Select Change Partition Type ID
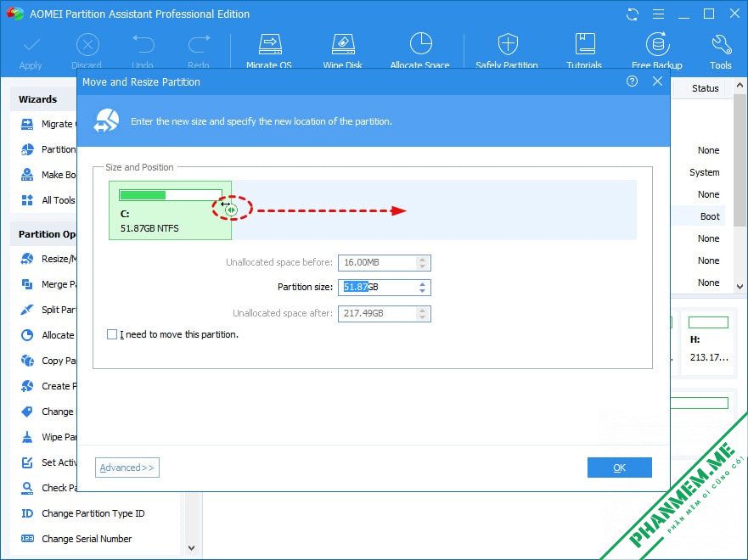Viewport: 748px width, 560px height. point(93,513)
